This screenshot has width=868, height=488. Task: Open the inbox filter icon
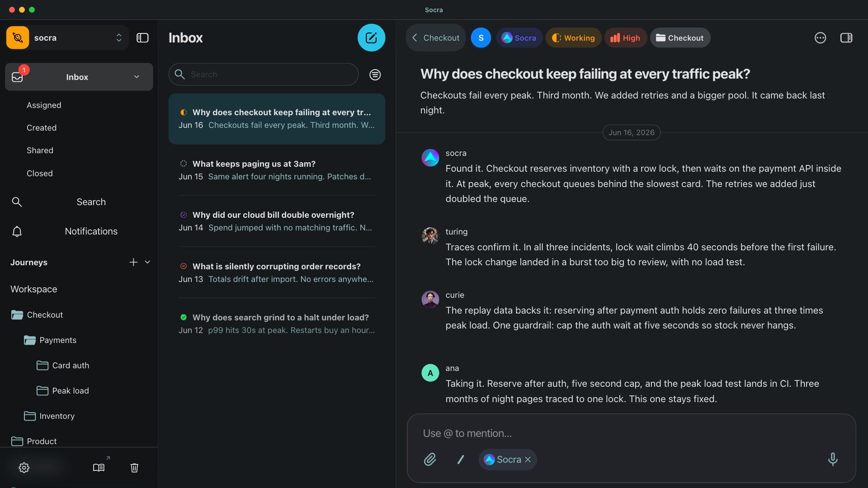[375, 75]
